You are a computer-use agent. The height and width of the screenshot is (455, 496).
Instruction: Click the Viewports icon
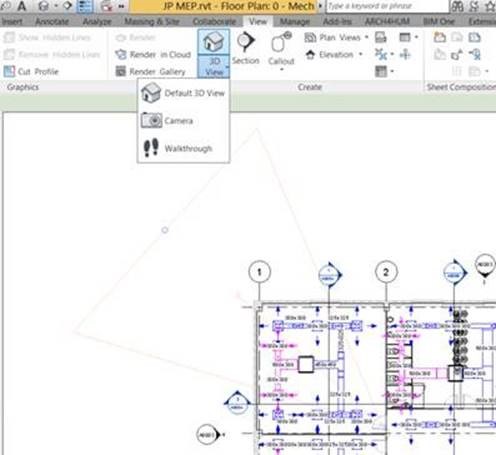pos(474,71)
